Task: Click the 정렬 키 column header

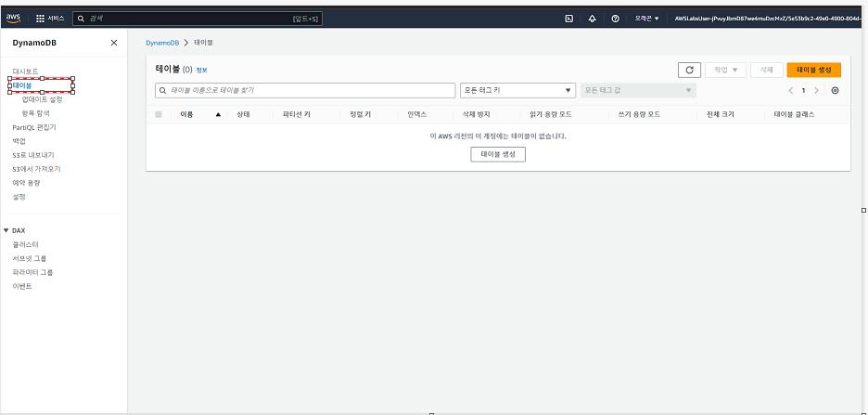Action: (361, 115)
